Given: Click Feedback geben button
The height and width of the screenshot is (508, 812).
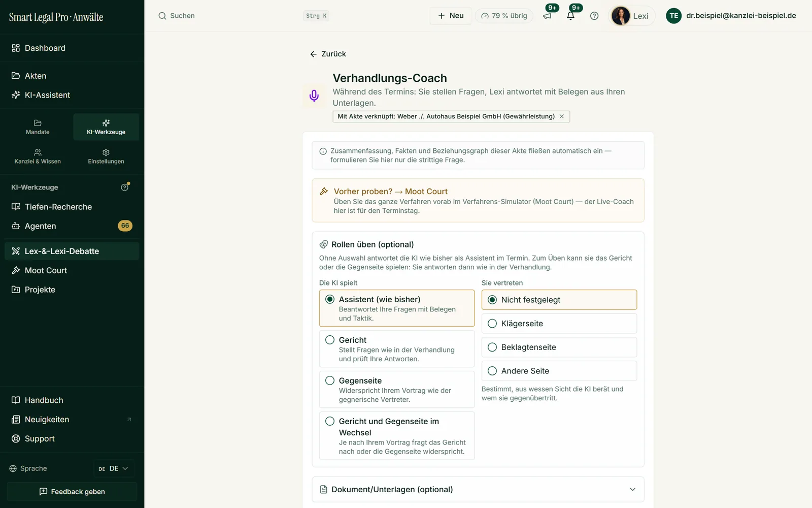Looking at the screenshot, I should pos(72,492).
